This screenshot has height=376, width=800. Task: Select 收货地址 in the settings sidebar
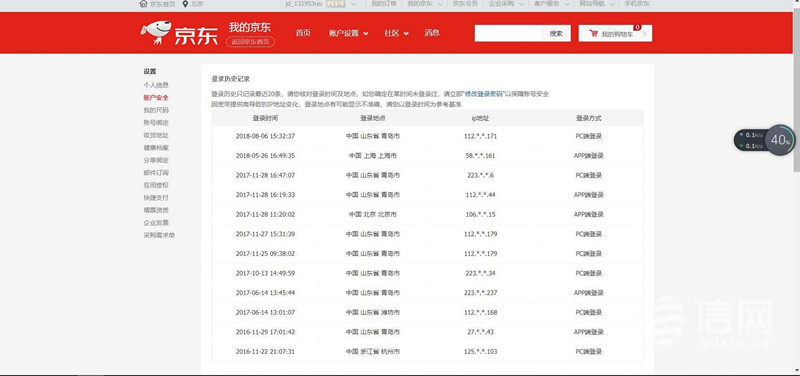click(x=156, y=135)
